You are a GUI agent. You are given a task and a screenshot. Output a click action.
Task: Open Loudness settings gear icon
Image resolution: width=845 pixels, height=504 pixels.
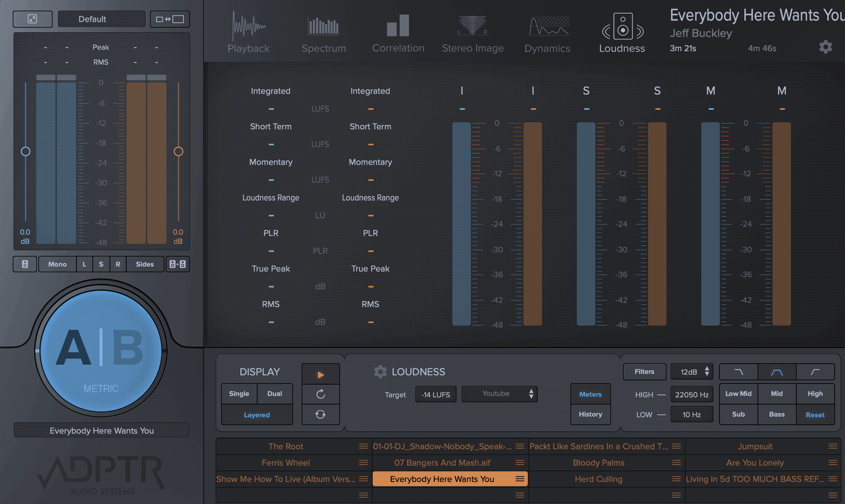pyautogui.click(x=380, y=372)
